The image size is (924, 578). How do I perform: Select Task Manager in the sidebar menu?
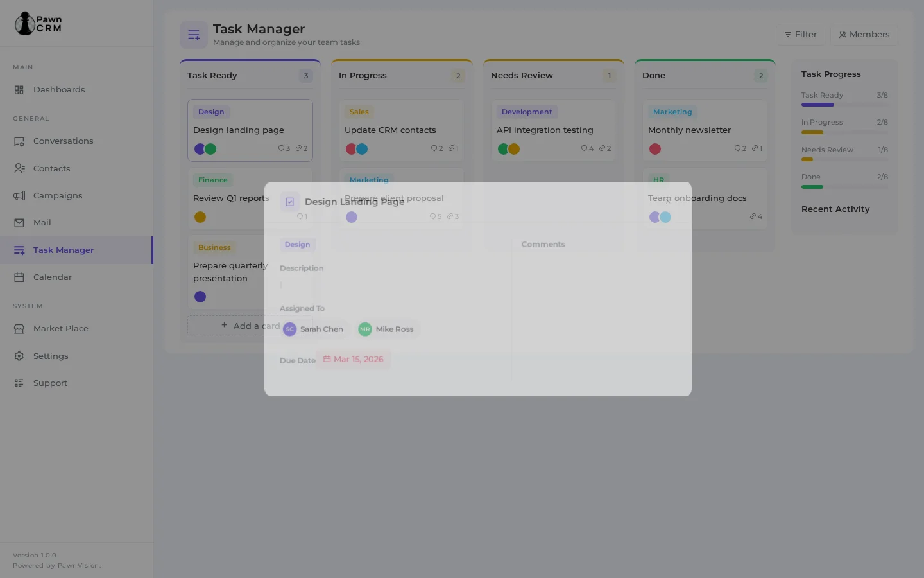63,250
